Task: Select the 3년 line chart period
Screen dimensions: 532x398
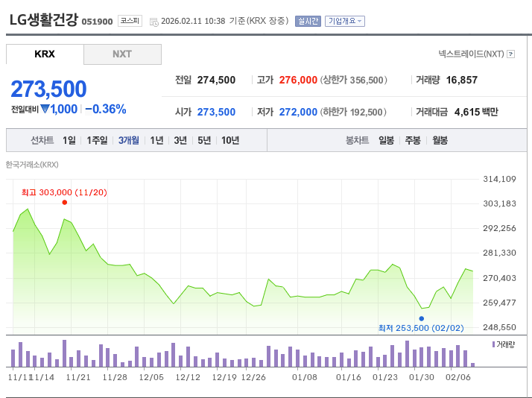Action: pyautogui.click(x=180, y=140)
